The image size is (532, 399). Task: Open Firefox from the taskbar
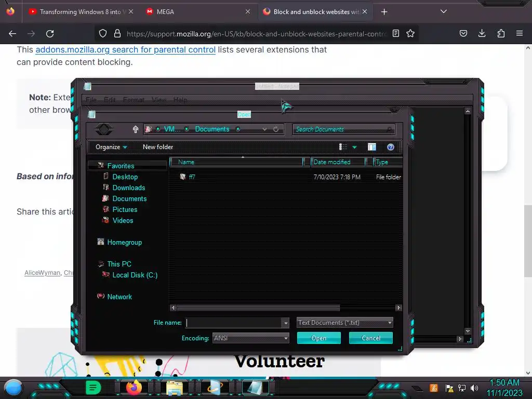pos(134,388)
